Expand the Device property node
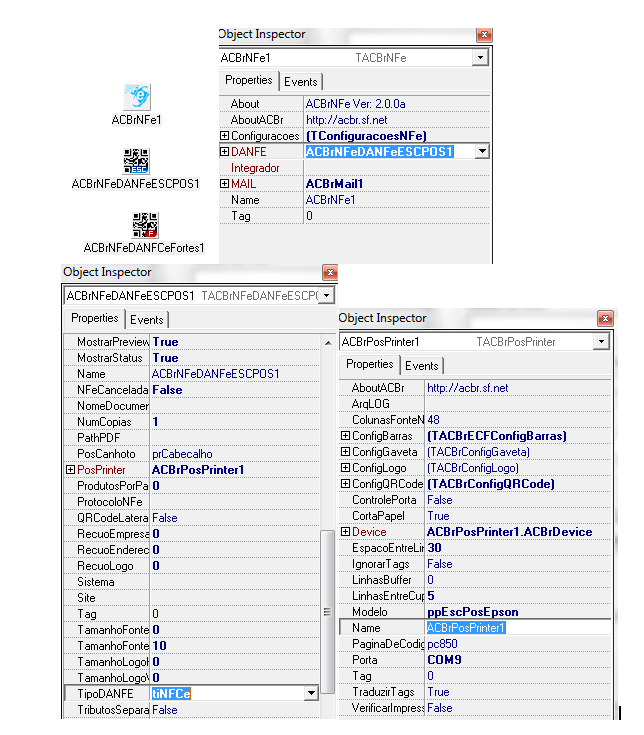This screenshot has height=735, width=644. 345,532
